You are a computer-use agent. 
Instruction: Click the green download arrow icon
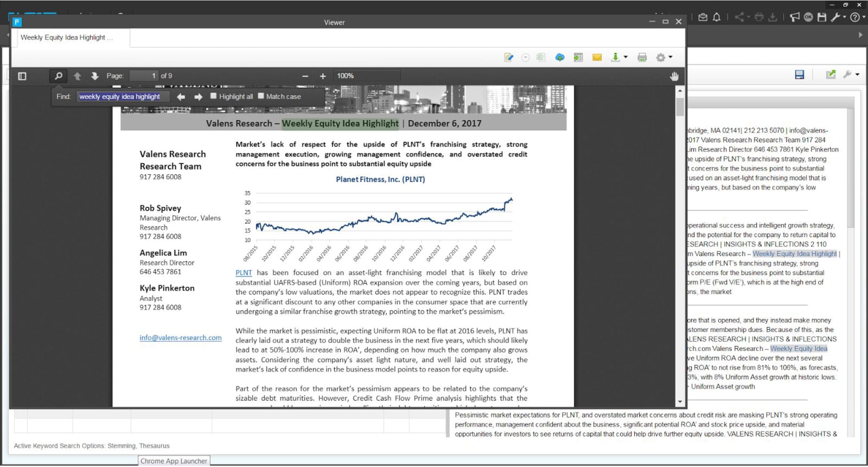[x=615, y=57]
